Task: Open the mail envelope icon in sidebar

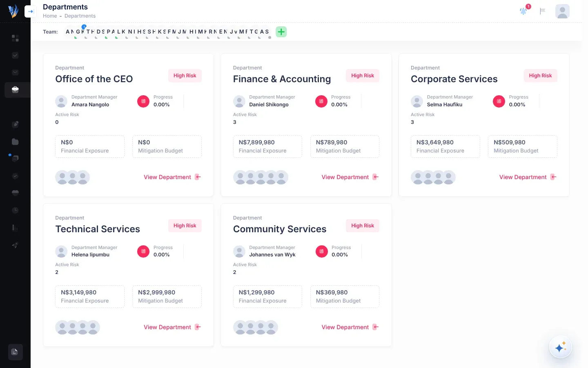Action: [x=15, y=72]
